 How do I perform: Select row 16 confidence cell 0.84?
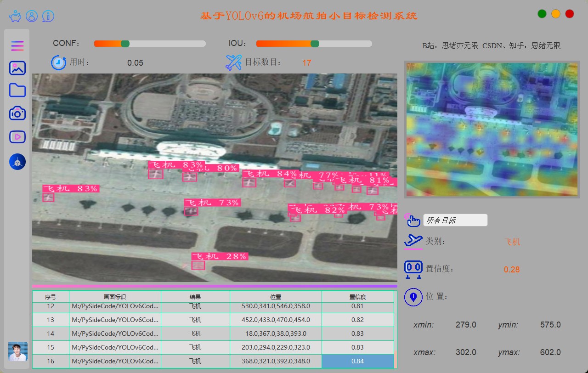point(357,361)
